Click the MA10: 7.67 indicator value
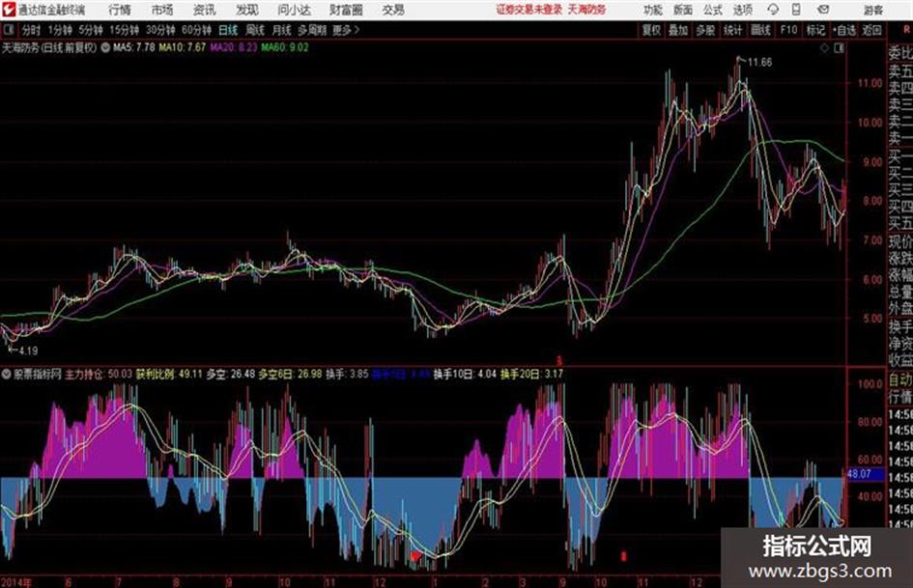This screenshot has width=913, height=588. tap(183, 47)
